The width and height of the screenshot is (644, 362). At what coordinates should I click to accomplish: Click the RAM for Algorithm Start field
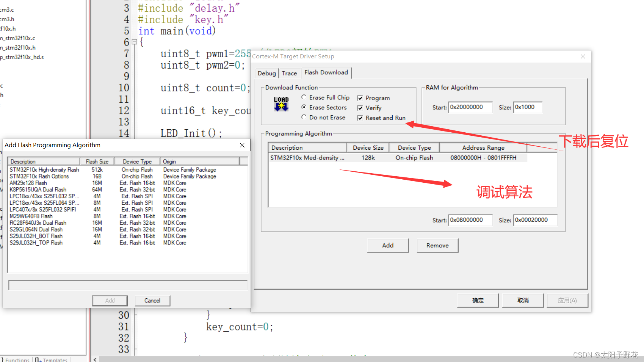pyautogui.click(x=470, y=107)
